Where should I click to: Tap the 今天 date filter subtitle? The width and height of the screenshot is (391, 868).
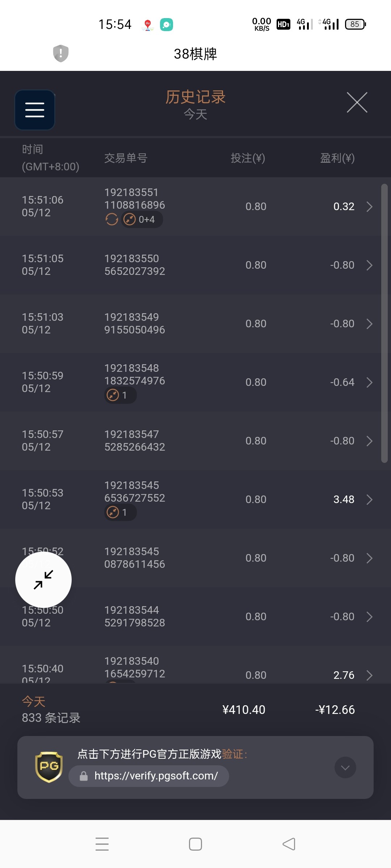coord(195,114)
